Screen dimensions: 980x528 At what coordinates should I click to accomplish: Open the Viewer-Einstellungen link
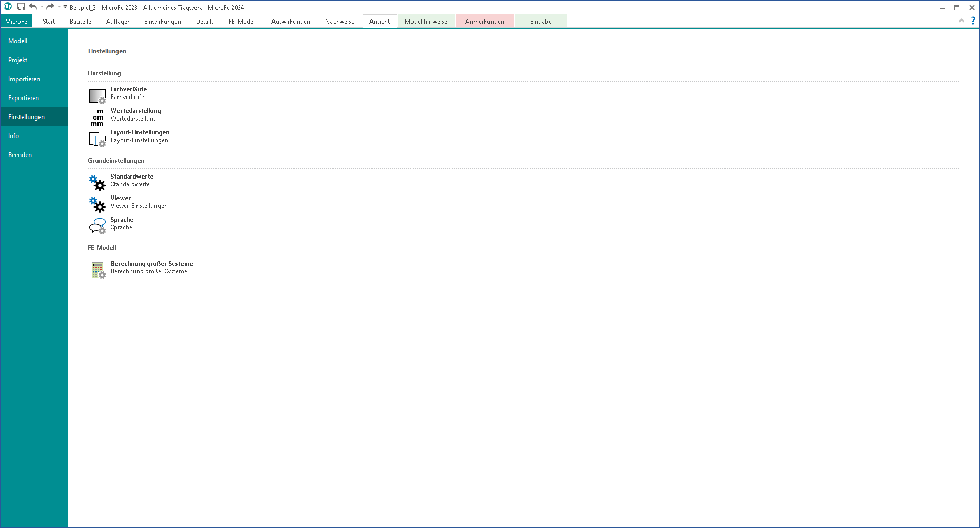click(x=139, y=206)
